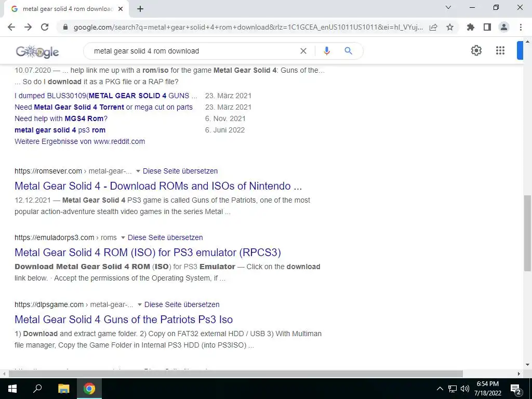Open 'metal gear solid 4 ps3 rom' link

[60, 130]
